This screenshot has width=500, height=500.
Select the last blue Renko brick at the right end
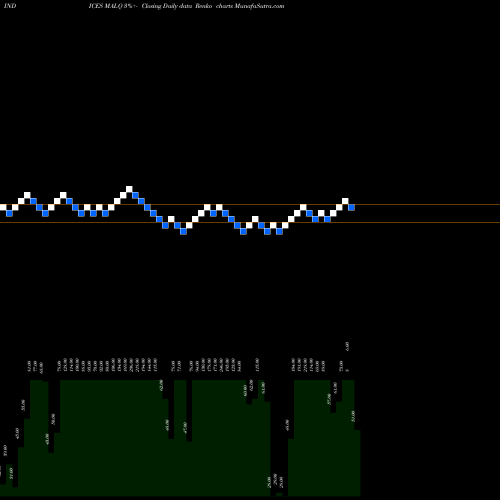(x=351, y=207)
